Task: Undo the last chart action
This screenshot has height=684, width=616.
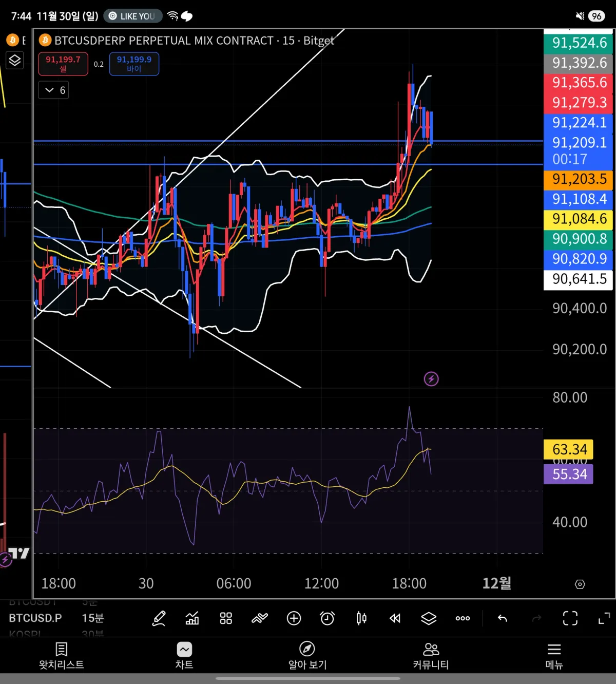Action: (x=503, y=618)
